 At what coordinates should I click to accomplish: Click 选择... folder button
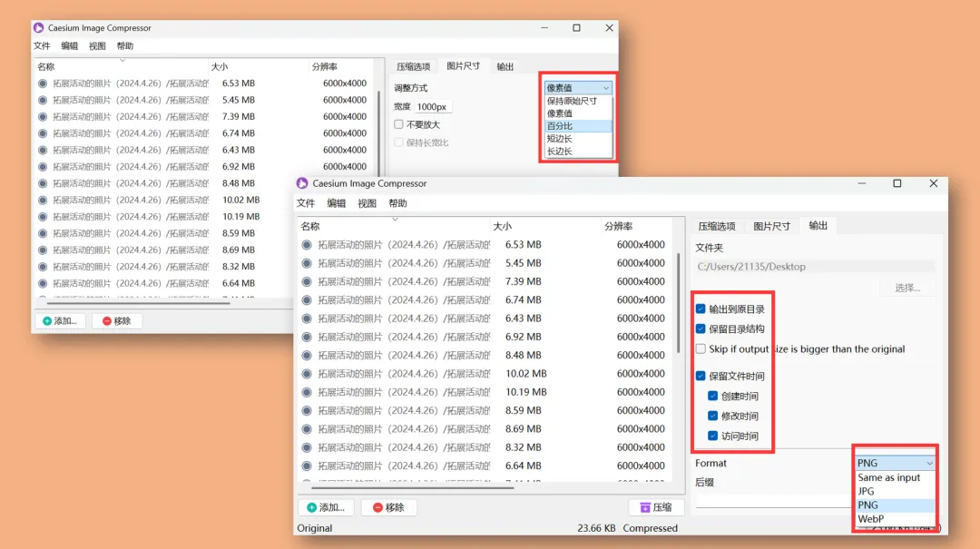point(907,288)
